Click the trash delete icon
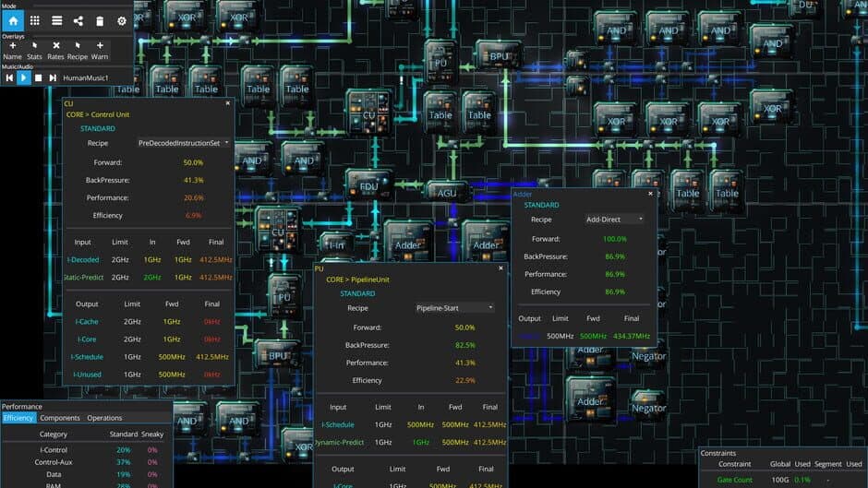Image resolution: width=868 pixels, height=488 pixels. point(100,20)
